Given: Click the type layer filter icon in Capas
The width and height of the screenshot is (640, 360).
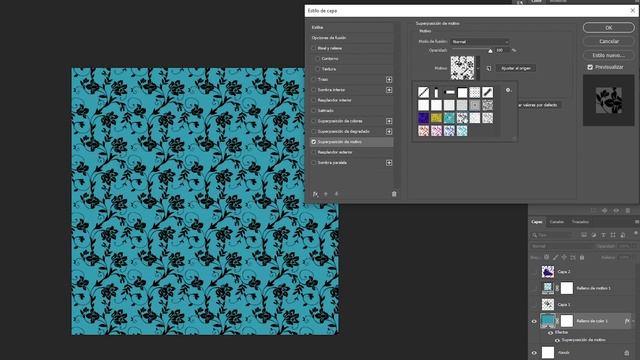Looking at the screenshot, I should point(603,235).
